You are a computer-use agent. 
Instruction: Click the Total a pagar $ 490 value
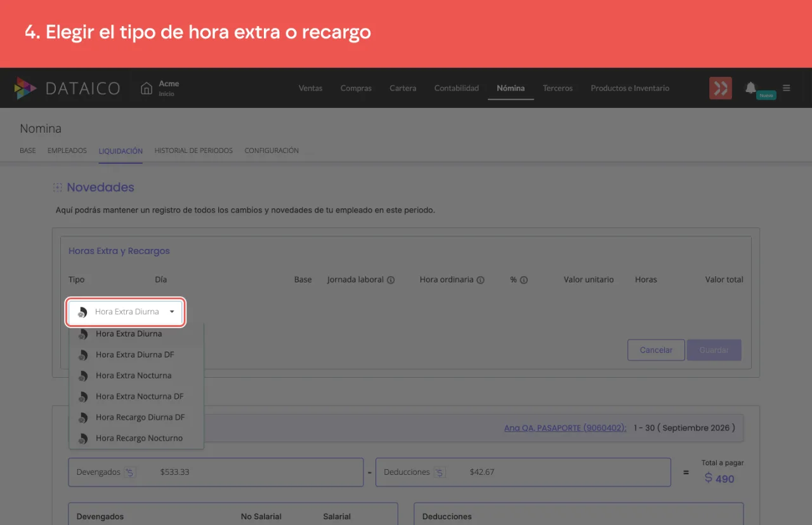719,479
